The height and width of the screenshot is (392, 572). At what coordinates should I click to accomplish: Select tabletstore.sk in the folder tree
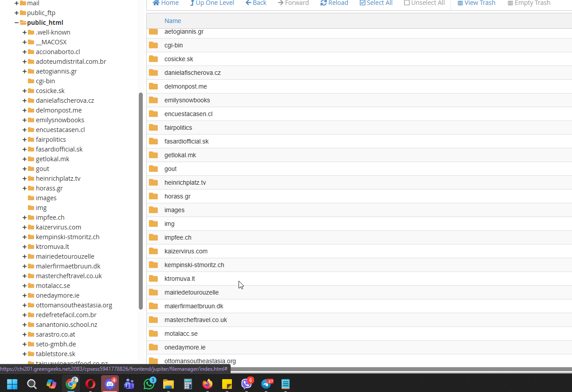pyautogui.click(x=55, y=354)
